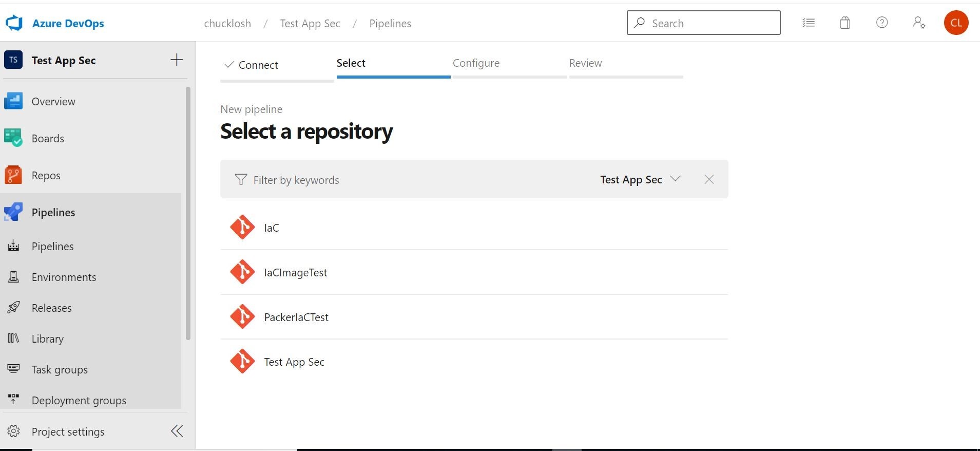Open the Help question mark icon
Screen dimensions: 980x451
pos(882,23)
